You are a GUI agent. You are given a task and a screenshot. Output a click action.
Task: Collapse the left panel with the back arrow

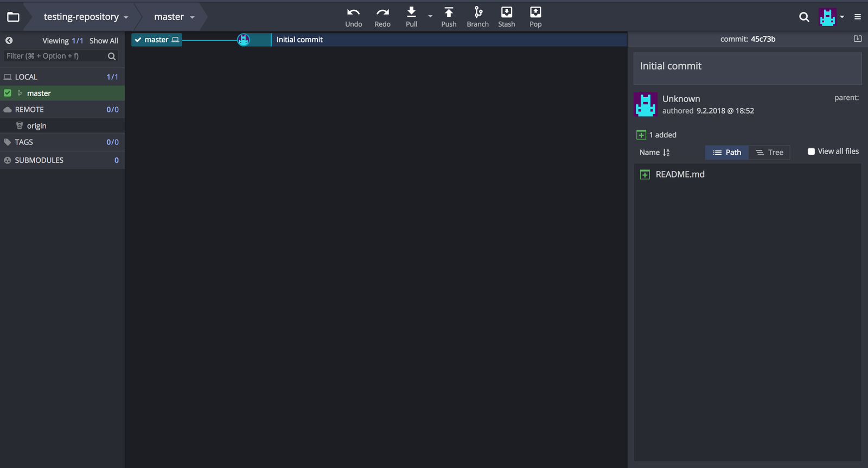point(9,40)
